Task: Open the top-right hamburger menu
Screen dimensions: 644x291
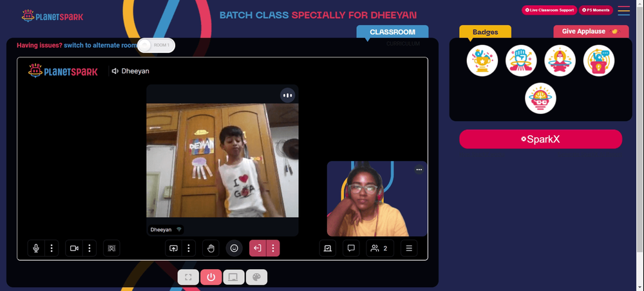Action: [x=623, y=10]
